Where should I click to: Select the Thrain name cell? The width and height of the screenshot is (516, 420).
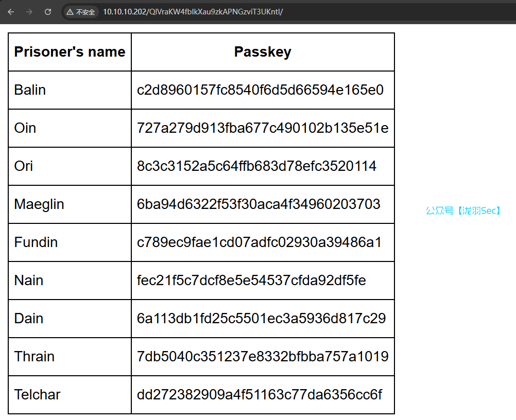pos(35,357)
